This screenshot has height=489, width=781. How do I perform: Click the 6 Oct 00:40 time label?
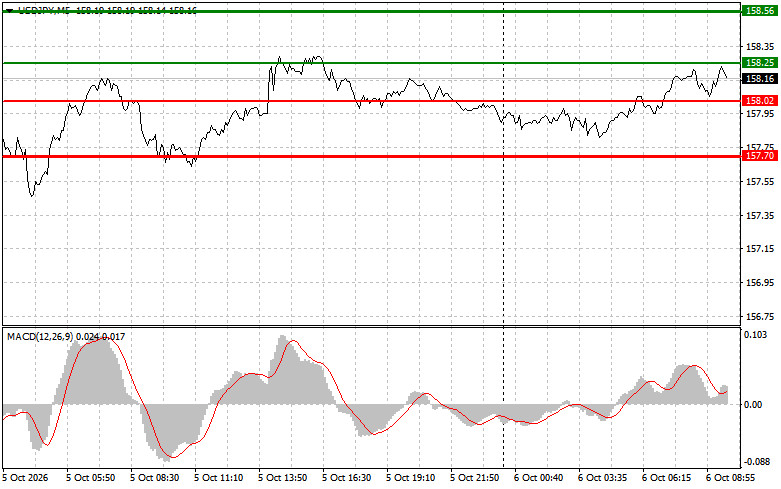[538, 478]
